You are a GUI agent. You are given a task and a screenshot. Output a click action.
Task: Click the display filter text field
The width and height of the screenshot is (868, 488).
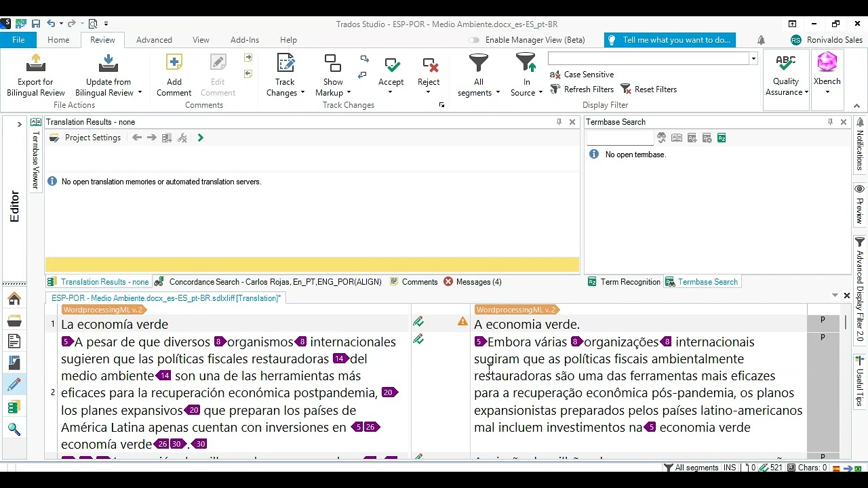point(648,59)
